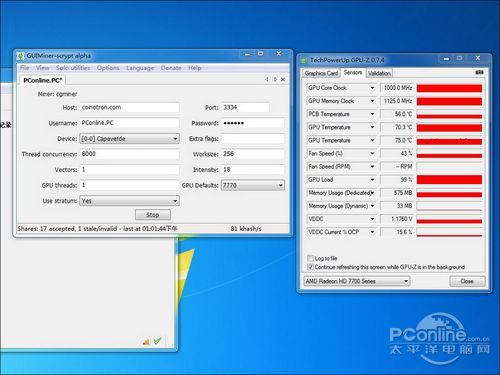Click the Worksize field 256
Viewport: 500px width, 375px height.
(253, 154)
